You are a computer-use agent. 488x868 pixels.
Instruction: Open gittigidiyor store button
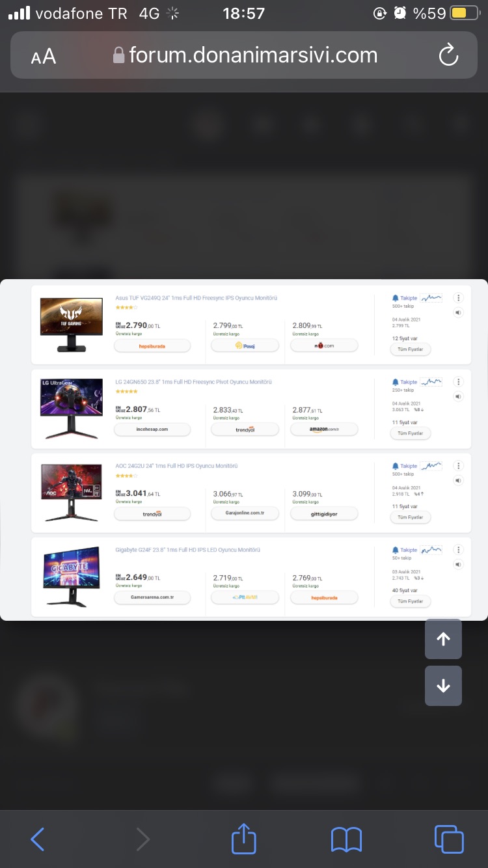pyautogui.click(x=324, y=514)
